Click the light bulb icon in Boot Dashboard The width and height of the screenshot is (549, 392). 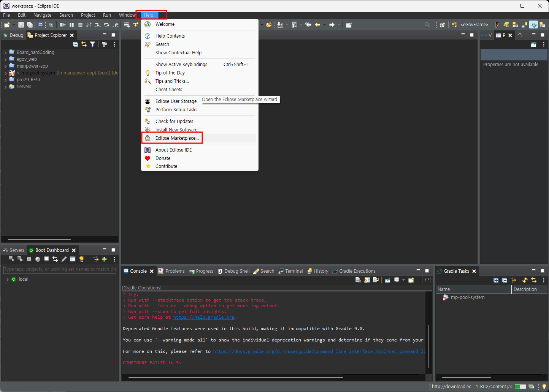81,259
